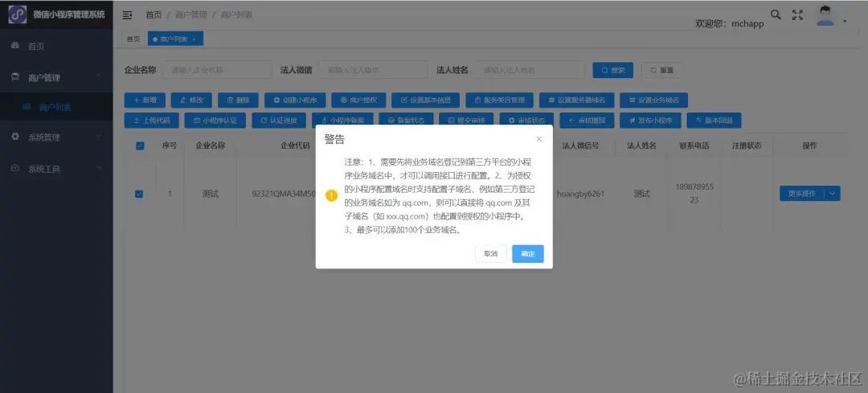Select 商户列表 in the sidebar
This screenshot has width=868, height=393.
[56, 108]
